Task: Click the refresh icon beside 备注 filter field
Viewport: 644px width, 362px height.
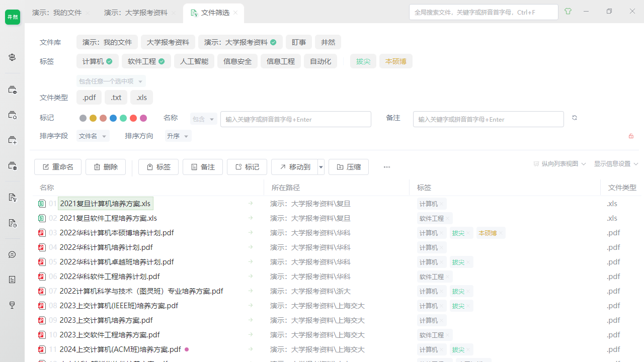Action: (x=575, y=118)
